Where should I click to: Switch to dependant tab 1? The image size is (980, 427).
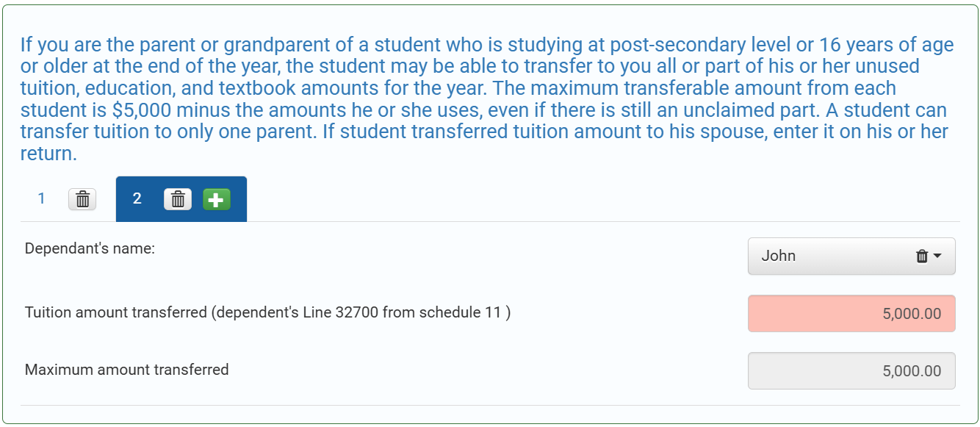point(42,198)
